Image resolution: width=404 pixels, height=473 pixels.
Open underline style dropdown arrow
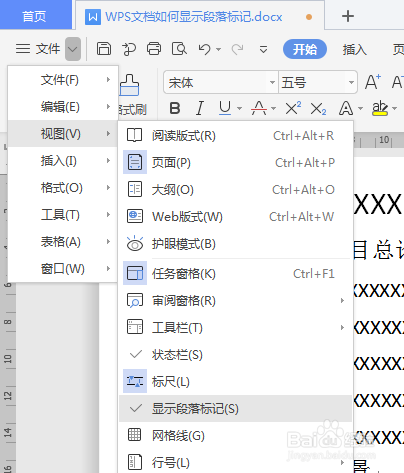pos(239,109)
